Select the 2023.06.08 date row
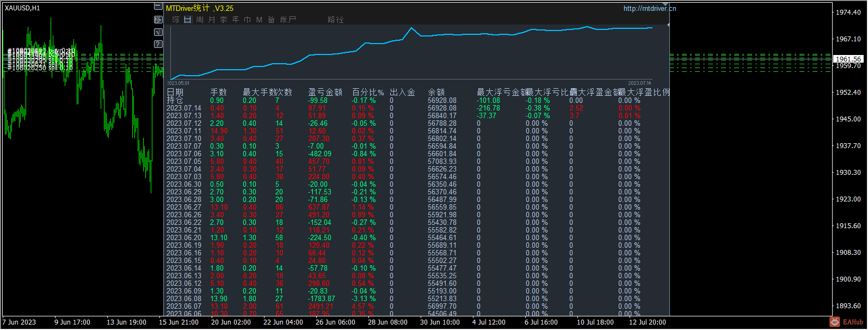This screenshot has width=868, height=330. tap(184, 299)
